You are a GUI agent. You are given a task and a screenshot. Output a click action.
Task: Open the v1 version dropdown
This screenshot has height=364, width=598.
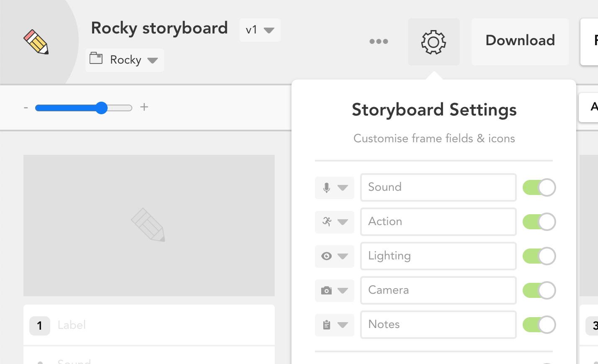[260, 30]
